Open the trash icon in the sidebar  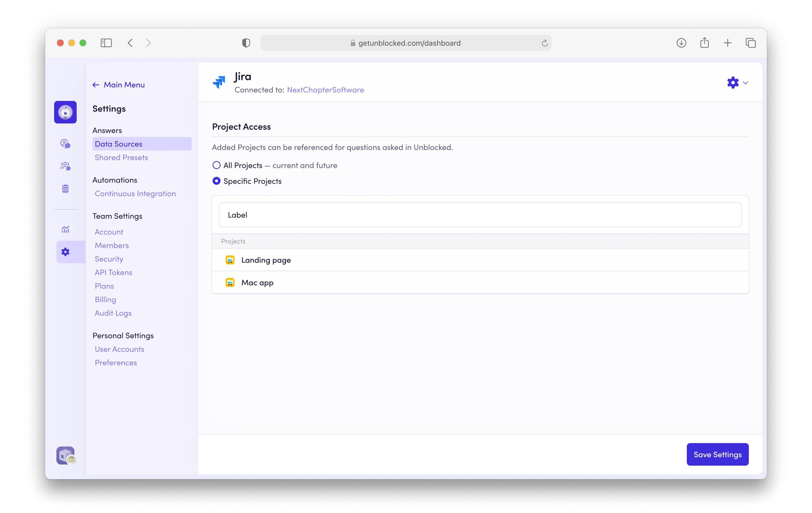click(65, 188)
